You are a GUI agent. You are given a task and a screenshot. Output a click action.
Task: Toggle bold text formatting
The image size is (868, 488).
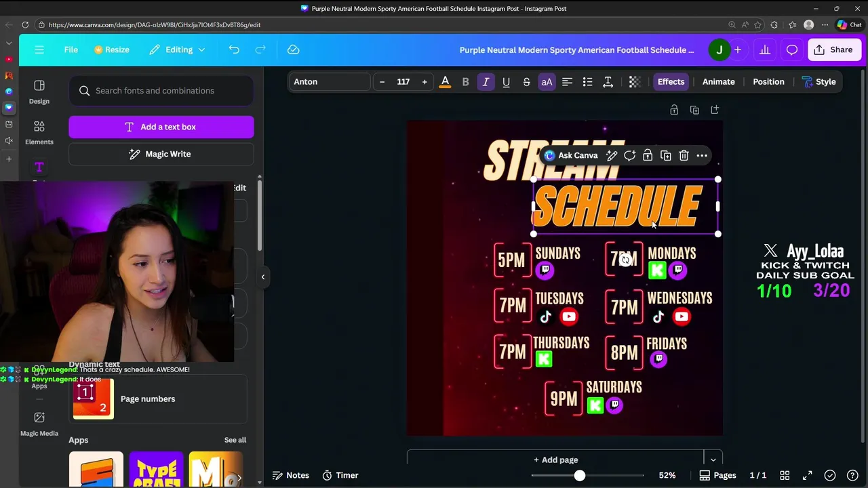click(x=465, y=81)
